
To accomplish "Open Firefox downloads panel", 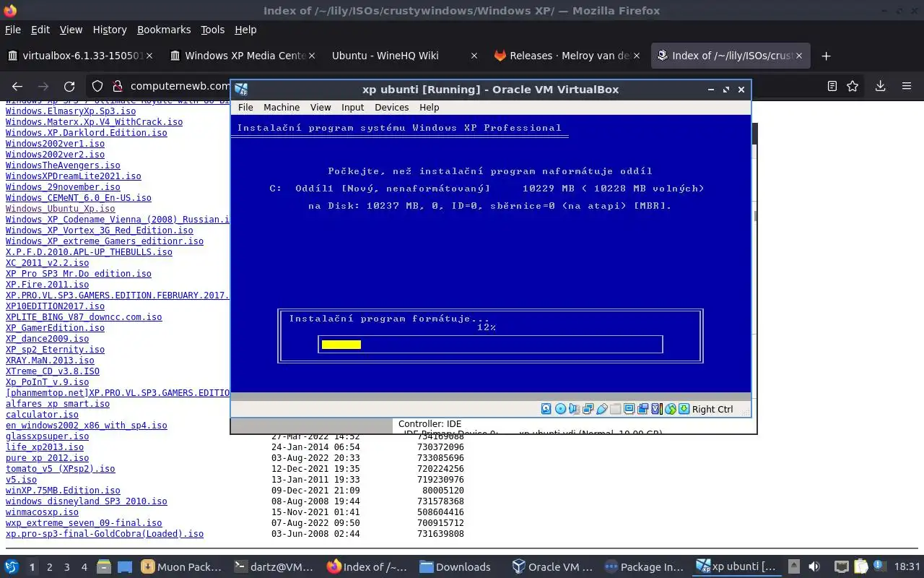I will point(880,86).
